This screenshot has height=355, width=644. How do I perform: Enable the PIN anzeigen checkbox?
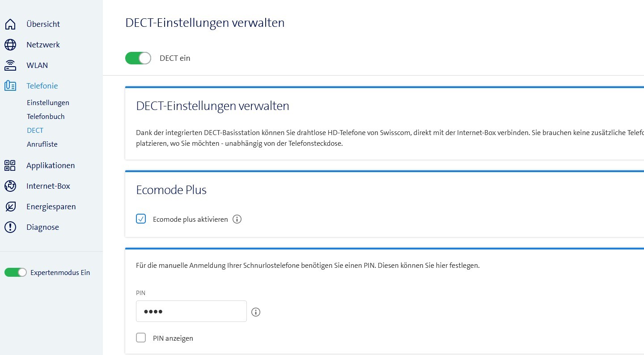pyautogui.click(x=141, y=338)
